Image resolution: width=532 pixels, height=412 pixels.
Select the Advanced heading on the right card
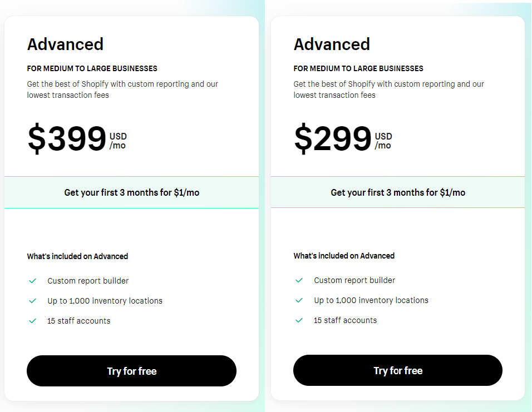(332, 44)
